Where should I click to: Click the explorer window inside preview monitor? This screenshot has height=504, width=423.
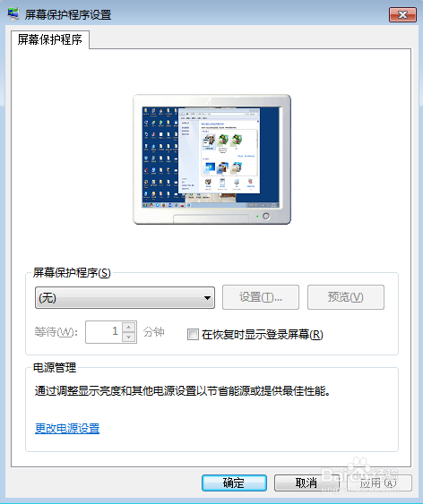click(x=219, y=150)
